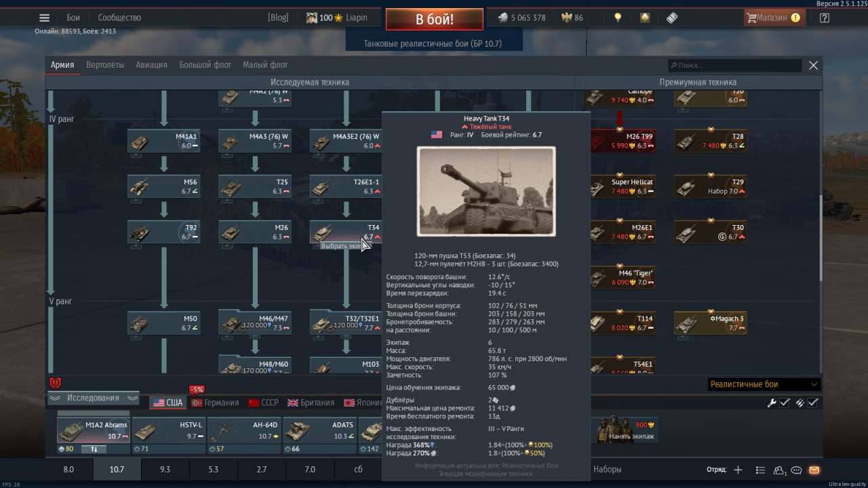This screenshot has width=868, height=488.
Task: Select the 5.3 preset tab
Action: (x=213, y=469)
